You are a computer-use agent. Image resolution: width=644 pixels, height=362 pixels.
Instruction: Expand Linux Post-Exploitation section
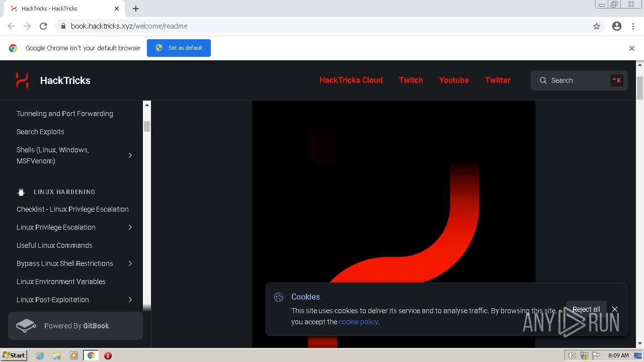pos(130,300)
